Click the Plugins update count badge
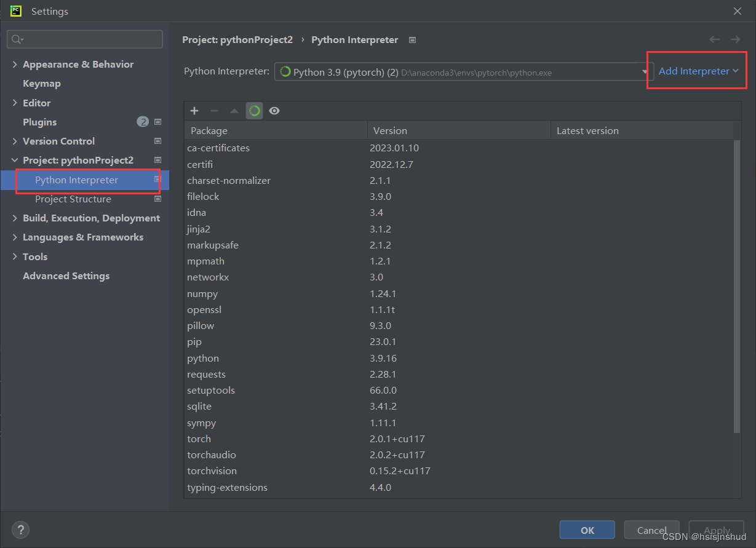This screenshot has height=548, width=756. 143,122
